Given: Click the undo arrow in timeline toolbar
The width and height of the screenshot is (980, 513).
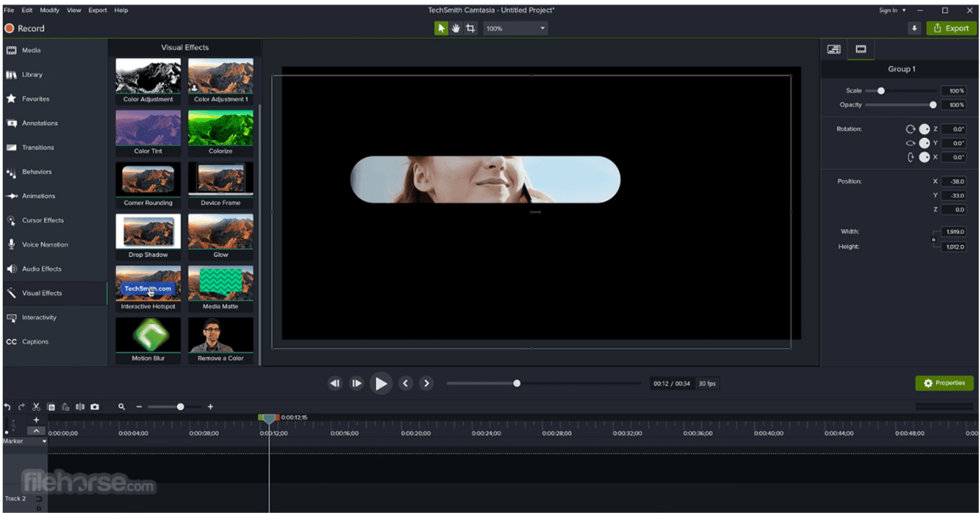Looking at the screenshot, I should pyautogui.click(x=8, y=407).
